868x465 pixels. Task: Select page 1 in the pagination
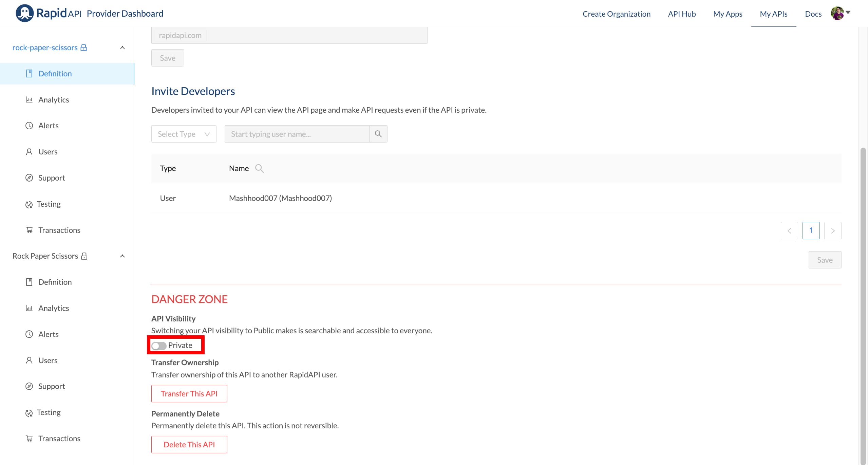811,230
